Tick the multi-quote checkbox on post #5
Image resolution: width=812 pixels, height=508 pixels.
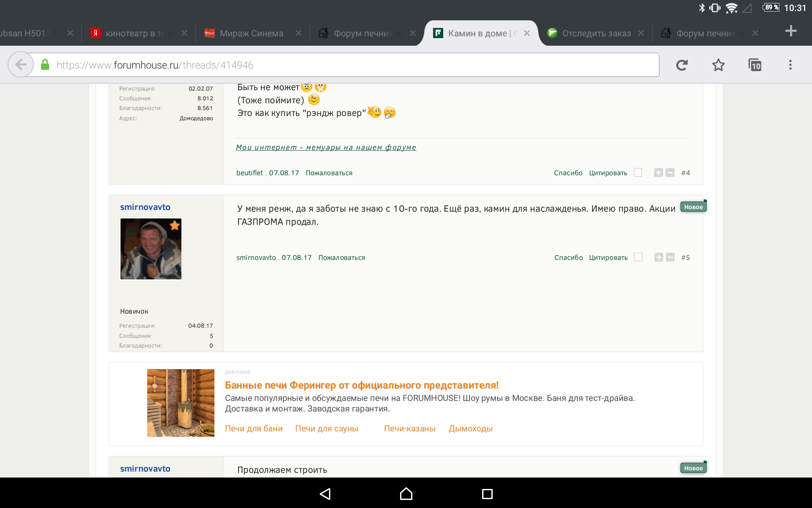(638, 257)
